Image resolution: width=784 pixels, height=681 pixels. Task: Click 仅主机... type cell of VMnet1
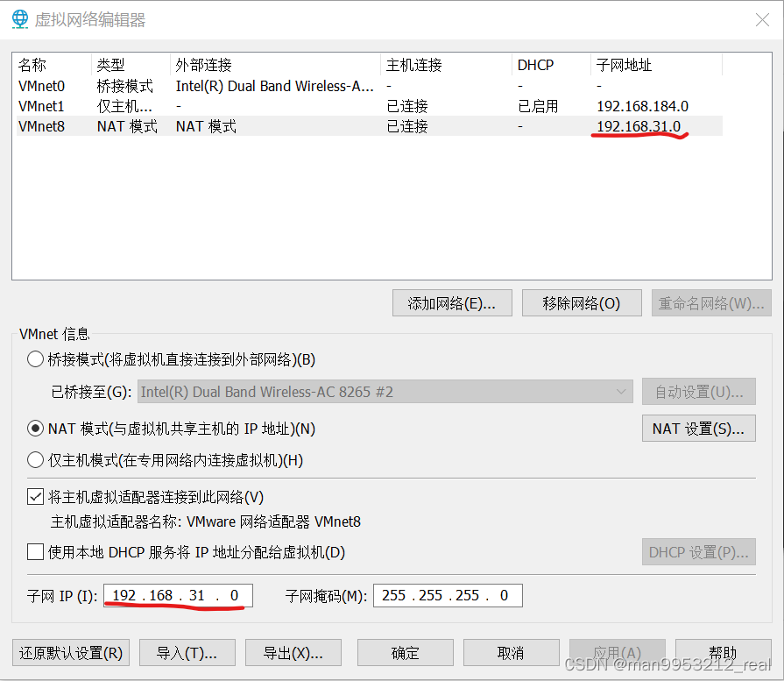pyautogui.click(x=124, y=106)
